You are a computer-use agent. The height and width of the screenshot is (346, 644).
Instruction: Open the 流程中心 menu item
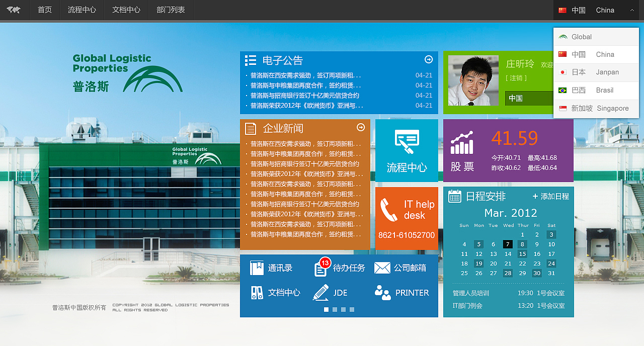tap(82, 10)
